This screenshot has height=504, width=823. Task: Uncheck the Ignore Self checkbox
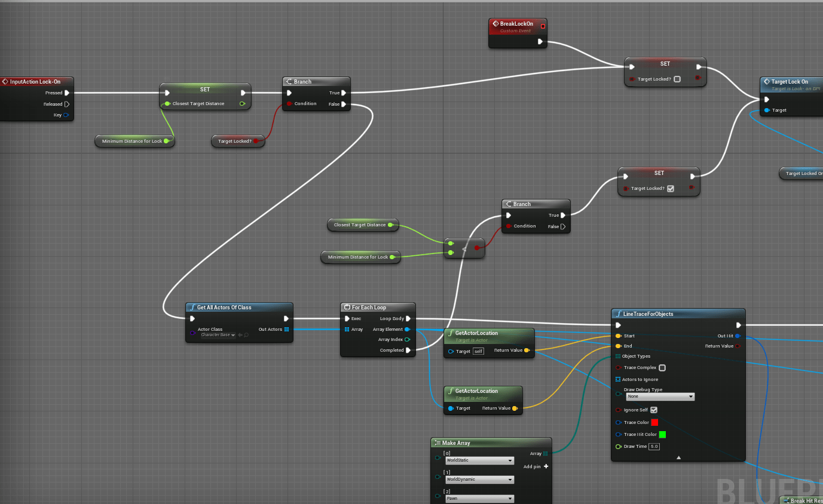(x=654, y=410)
